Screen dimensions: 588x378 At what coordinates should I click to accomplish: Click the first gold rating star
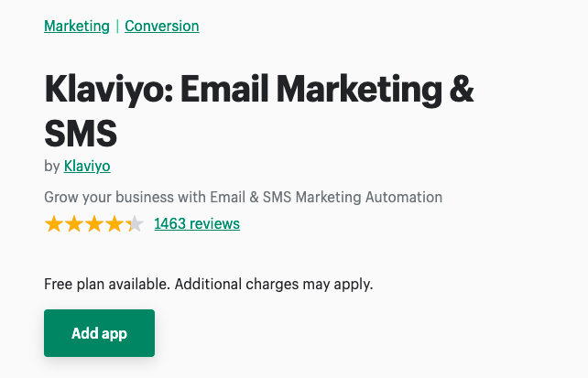coord(53,223)
